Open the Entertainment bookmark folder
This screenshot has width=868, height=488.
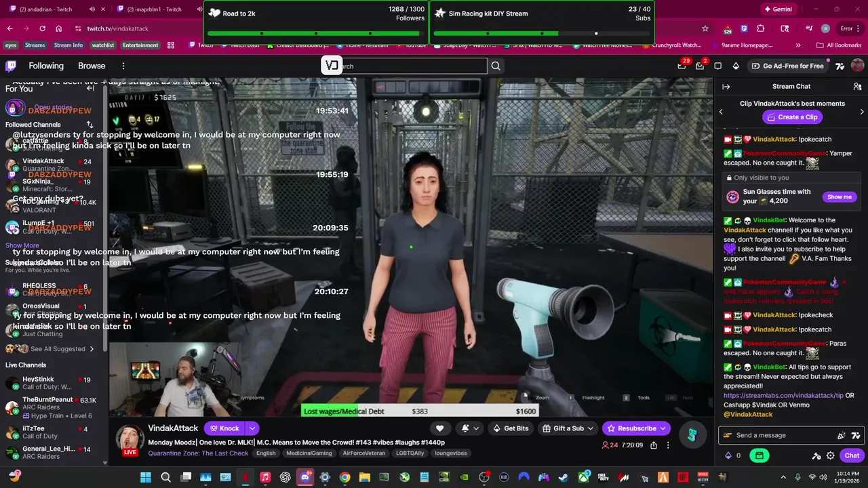pyautogui.click(x=140, y=45)
